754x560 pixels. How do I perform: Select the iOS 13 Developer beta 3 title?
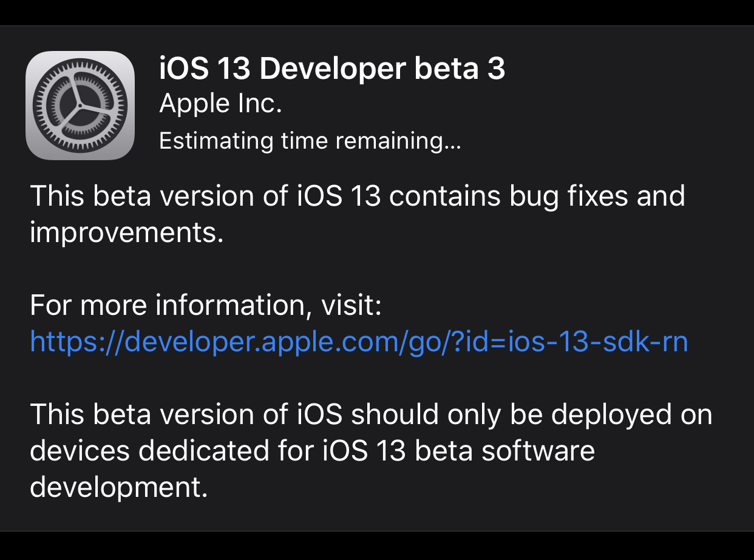click(332, 69)
